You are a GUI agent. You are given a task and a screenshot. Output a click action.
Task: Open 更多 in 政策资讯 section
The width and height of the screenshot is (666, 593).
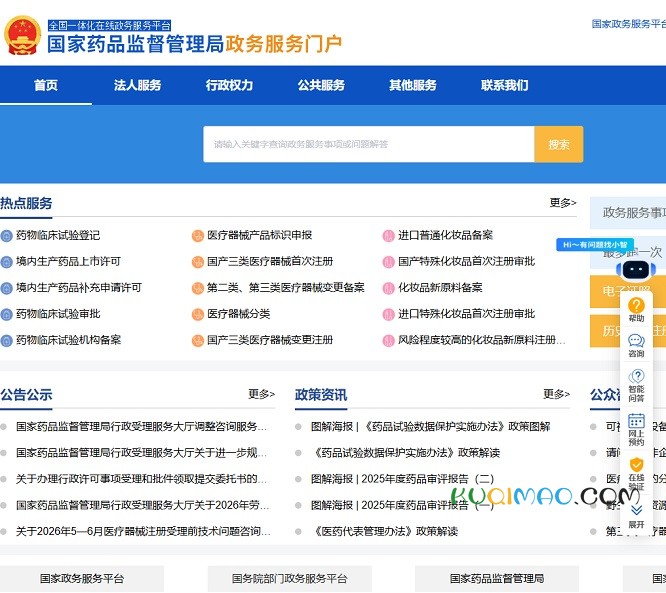tap(556, 394)
